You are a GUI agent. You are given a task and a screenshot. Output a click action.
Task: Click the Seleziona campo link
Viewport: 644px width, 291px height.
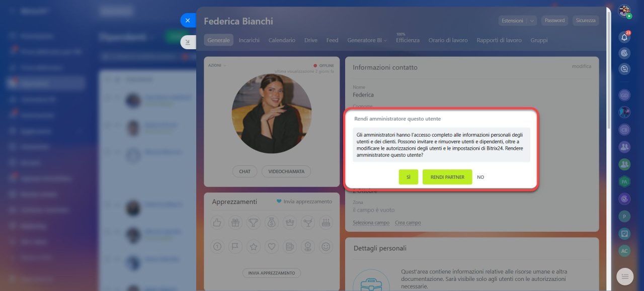[x=371, y=223]
